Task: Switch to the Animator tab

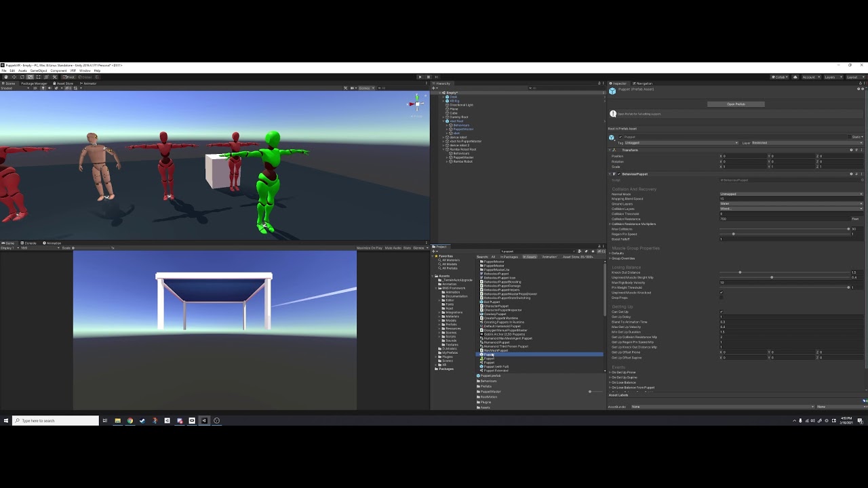Action: pos(88,83)
